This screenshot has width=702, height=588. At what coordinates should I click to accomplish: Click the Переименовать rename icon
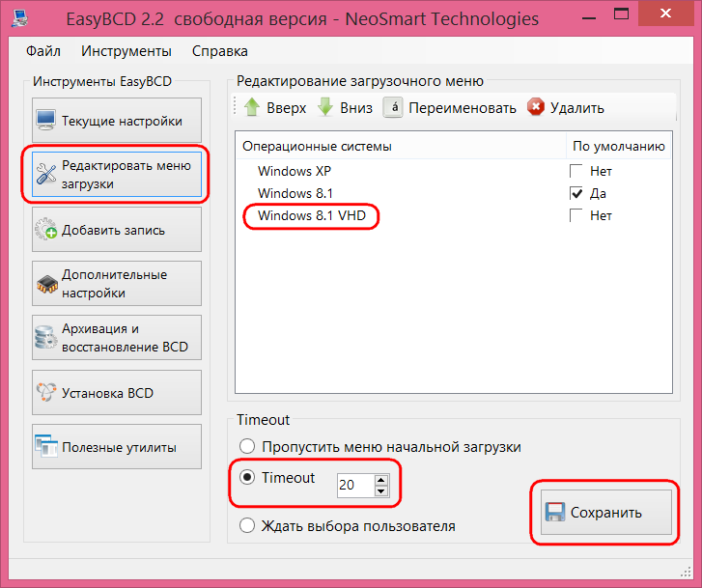point(393,107)
